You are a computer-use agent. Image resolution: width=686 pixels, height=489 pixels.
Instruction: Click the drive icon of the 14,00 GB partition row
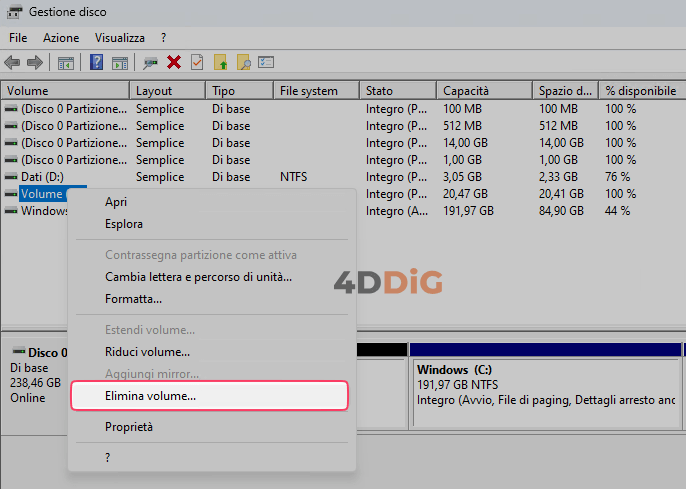[11, 143]
